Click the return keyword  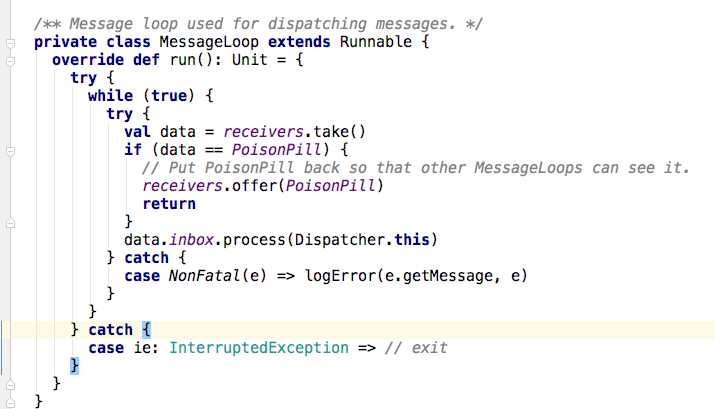pos(169,203)
